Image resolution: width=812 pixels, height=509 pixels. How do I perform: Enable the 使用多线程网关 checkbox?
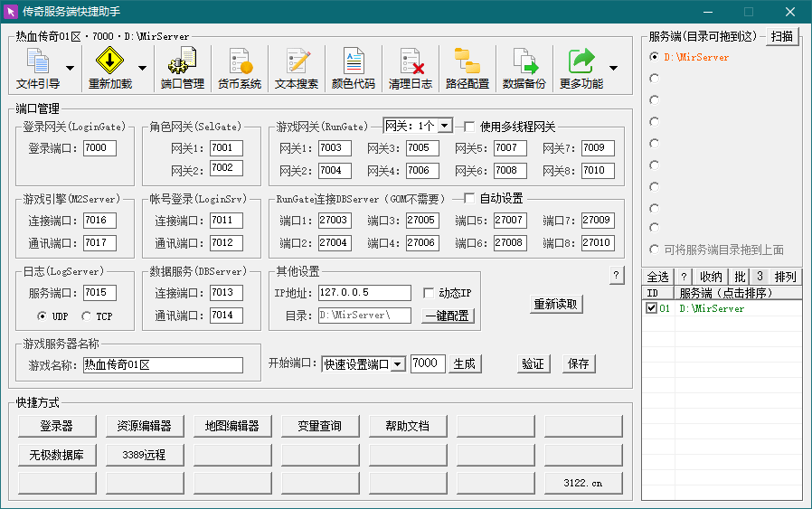coord(469,127)
